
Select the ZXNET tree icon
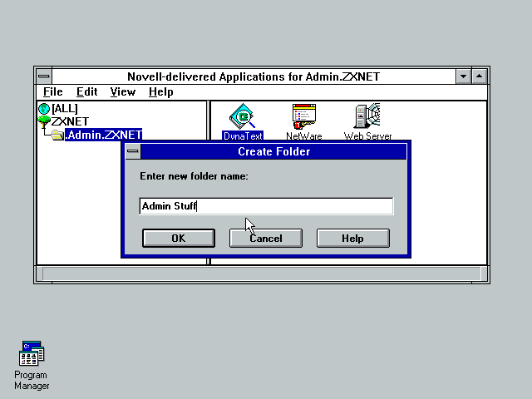(44, 121)
